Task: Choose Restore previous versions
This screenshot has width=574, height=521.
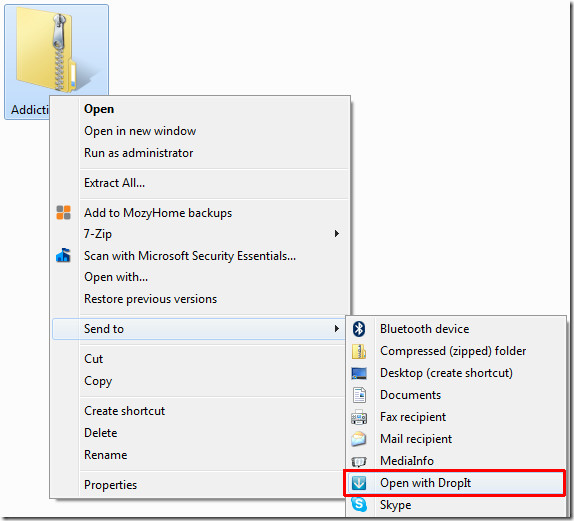Action: [x=150, y=299]
